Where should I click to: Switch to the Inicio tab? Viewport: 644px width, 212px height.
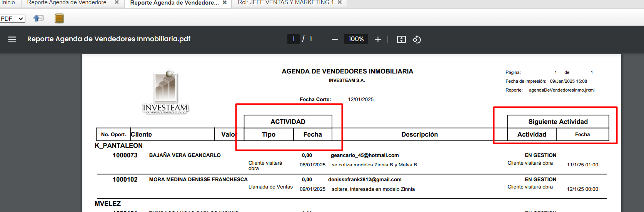coord(8,3)
